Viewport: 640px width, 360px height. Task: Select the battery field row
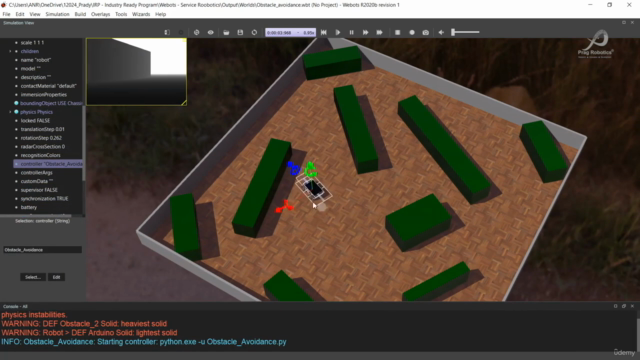29,207
